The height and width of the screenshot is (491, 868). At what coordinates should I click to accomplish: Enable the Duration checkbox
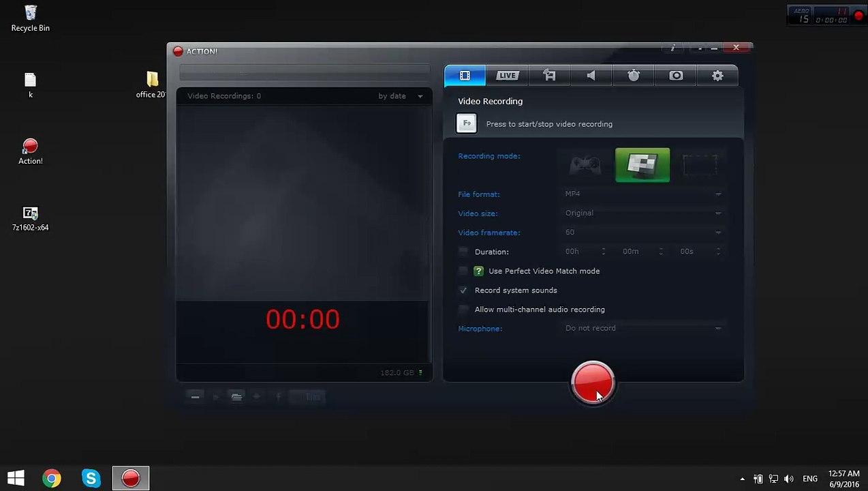pyautogui.click(x=463, y=252)
